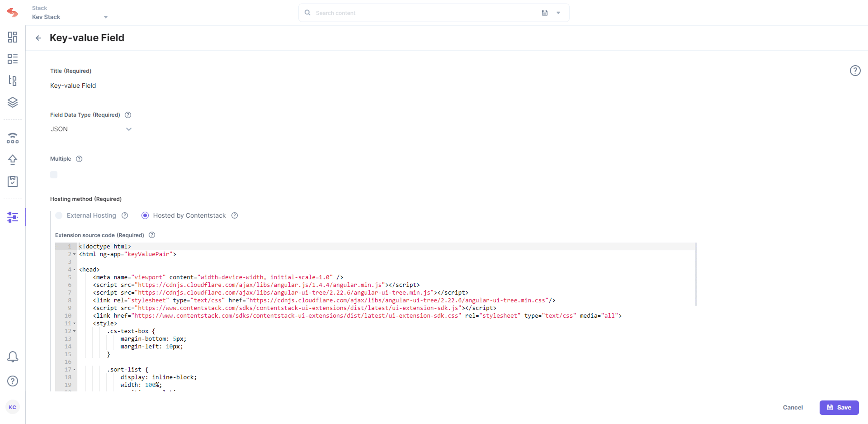Open the Field Data Type JSON dropdown

click(91, 129)
